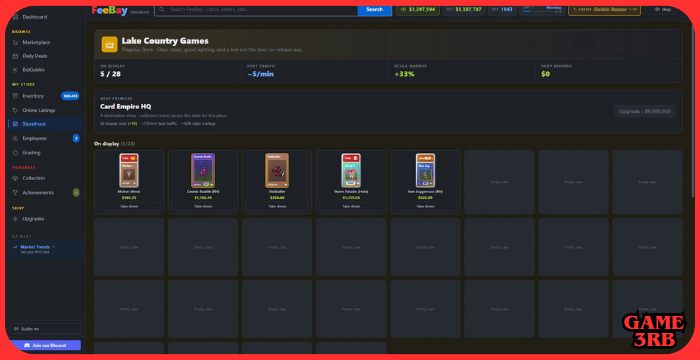Click the Card Empire HQ heading
700x360 pixels.
point(125,107)
